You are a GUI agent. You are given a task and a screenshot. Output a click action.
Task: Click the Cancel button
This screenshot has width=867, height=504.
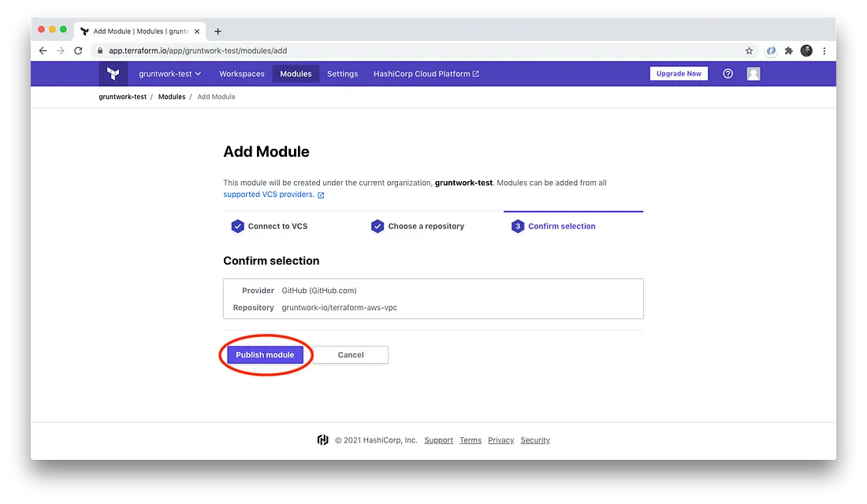click(351, 355)
